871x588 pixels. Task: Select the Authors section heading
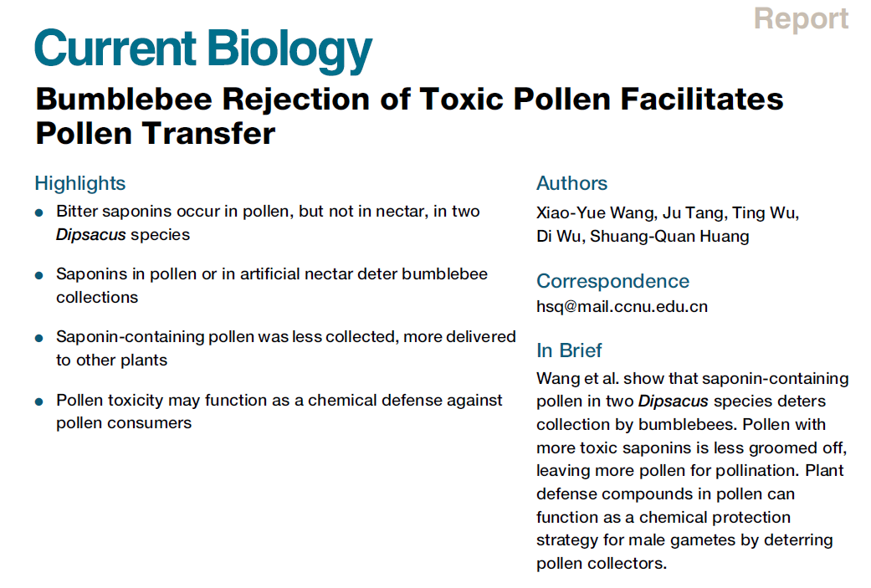coord(571,183)
